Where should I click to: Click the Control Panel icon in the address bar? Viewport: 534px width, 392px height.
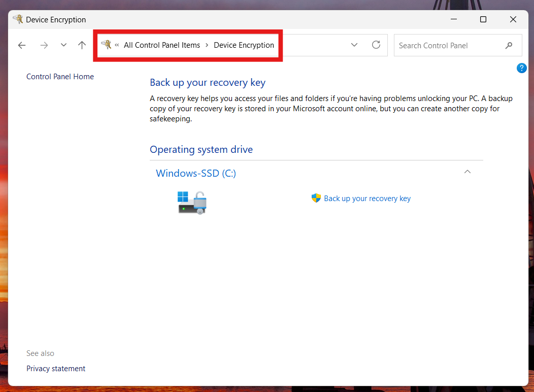(x=107, y=45)
